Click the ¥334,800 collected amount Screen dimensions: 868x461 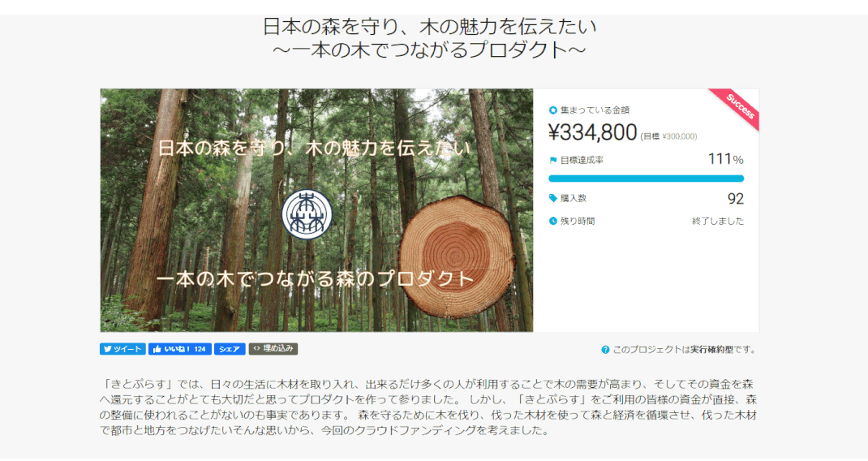[592, 132]
